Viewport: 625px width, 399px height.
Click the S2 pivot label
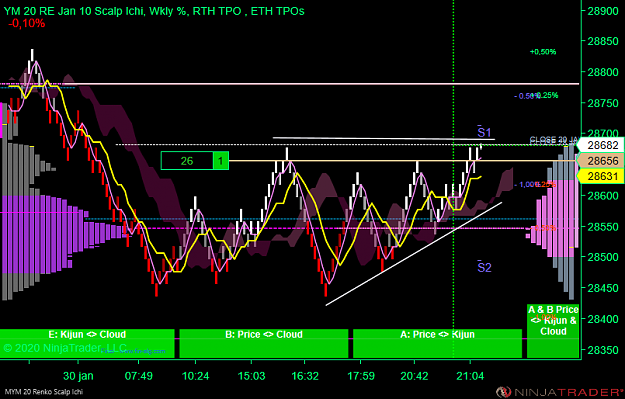[484, 267]
